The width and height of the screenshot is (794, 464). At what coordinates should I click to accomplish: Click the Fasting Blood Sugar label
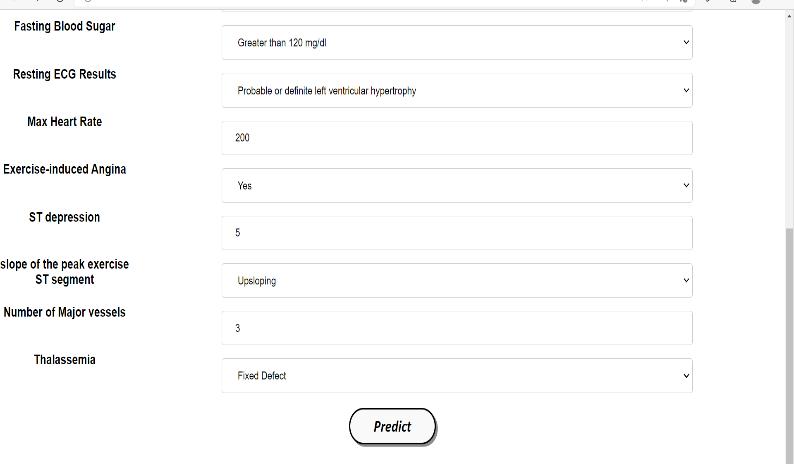coord(64,26)
